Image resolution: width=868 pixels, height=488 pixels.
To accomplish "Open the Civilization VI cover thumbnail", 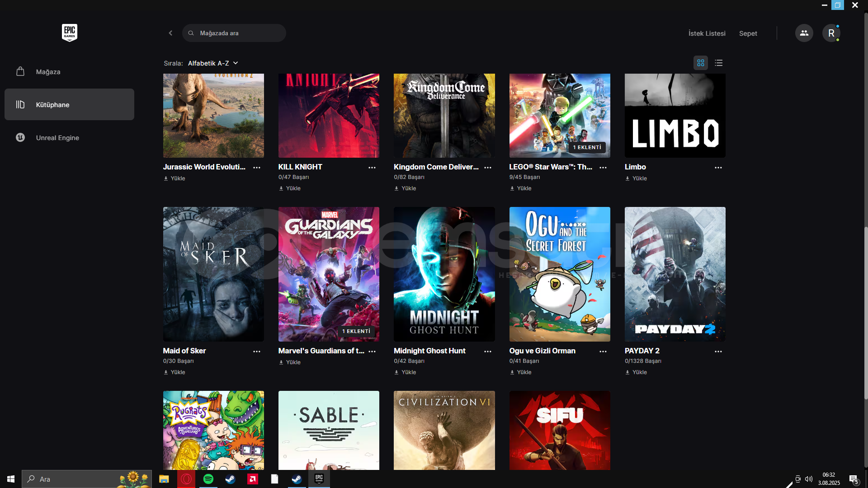I will [x=444, y=430].
